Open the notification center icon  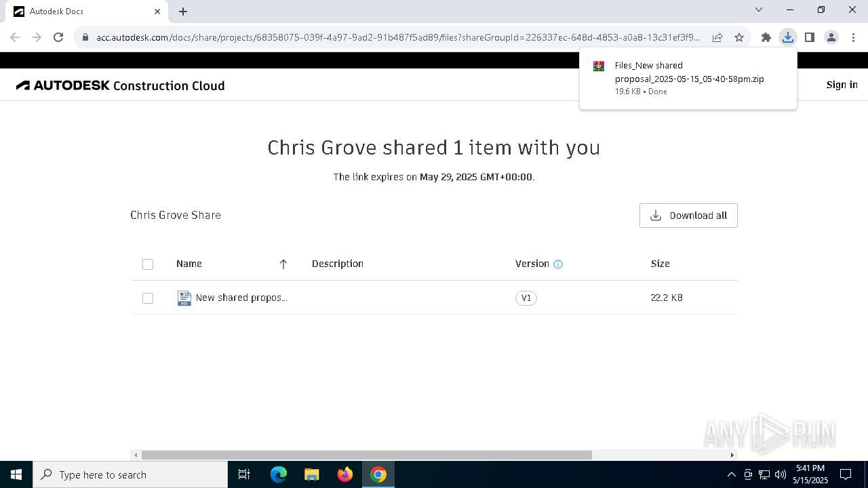coord(846,474)
